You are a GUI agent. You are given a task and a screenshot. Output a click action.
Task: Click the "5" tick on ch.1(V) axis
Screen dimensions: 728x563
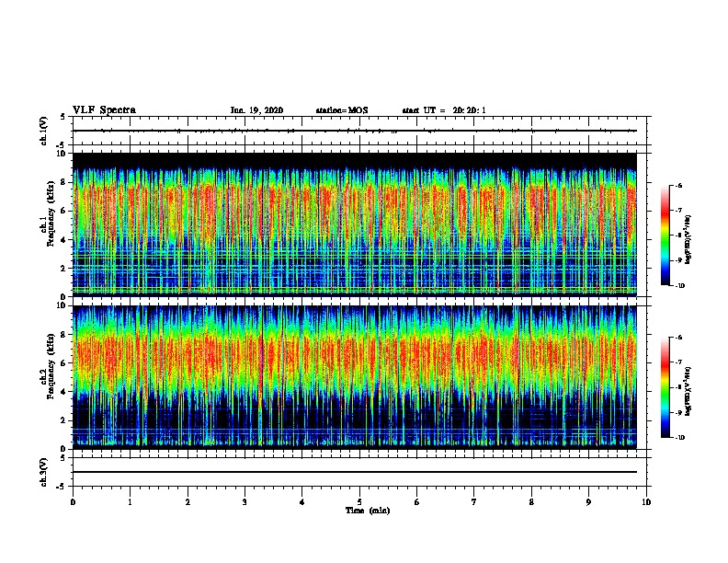[63, 117]
